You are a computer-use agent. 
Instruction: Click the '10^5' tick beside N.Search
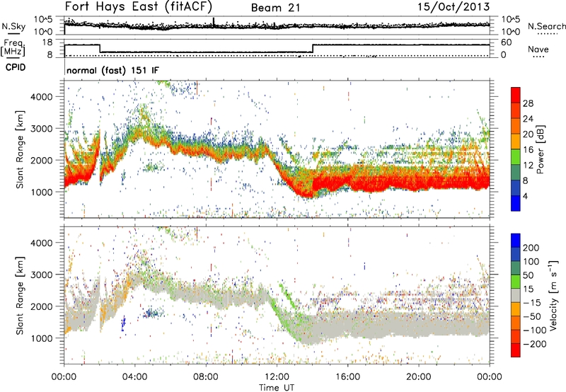(510, 19)
